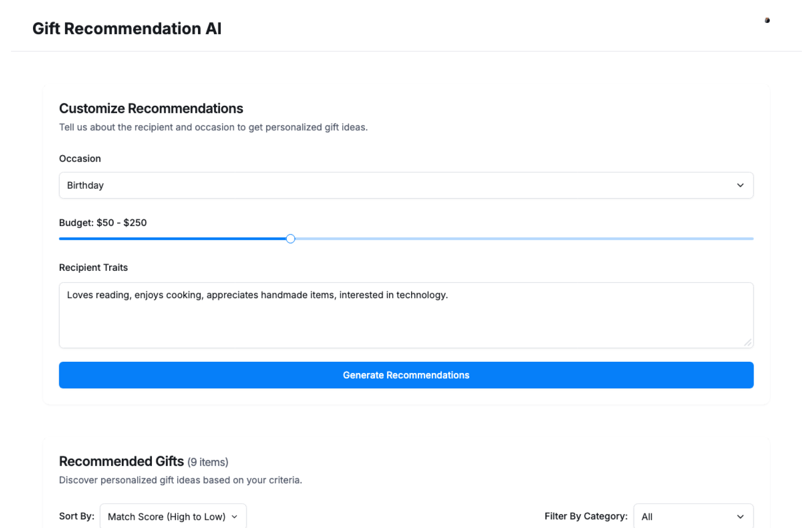Click the Recommended Gifts heading
This screenshot has height=528, width=812.
pos(121,461)
